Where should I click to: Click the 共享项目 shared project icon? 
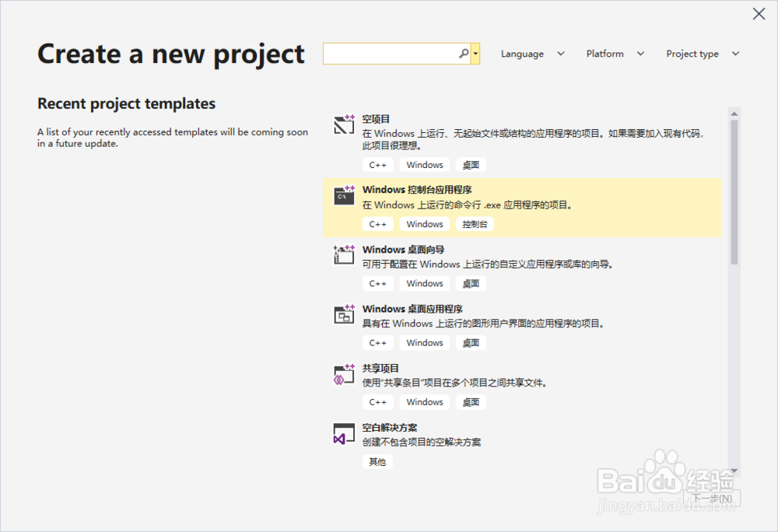pyautogui.click(x=344, y=373)
